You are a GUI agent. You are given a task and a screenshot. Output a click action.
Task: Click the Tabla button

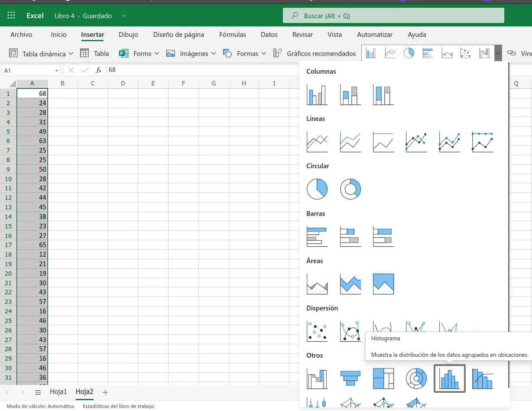coord(94,53)
